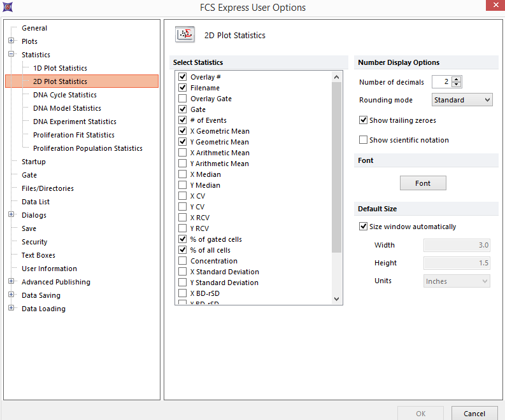Toggle Show scientific notation checkbox

[x=364, y=140]
